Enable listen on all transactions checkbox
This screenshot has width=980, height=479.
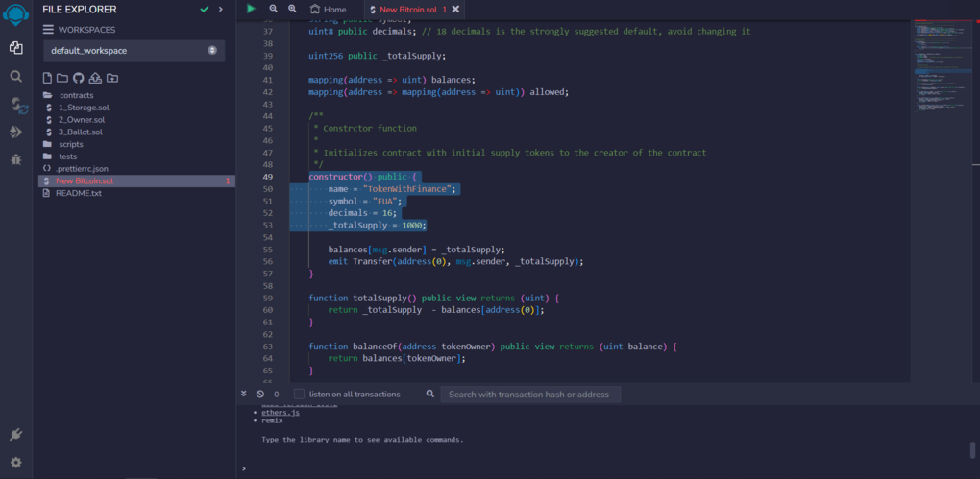[300, 394]
